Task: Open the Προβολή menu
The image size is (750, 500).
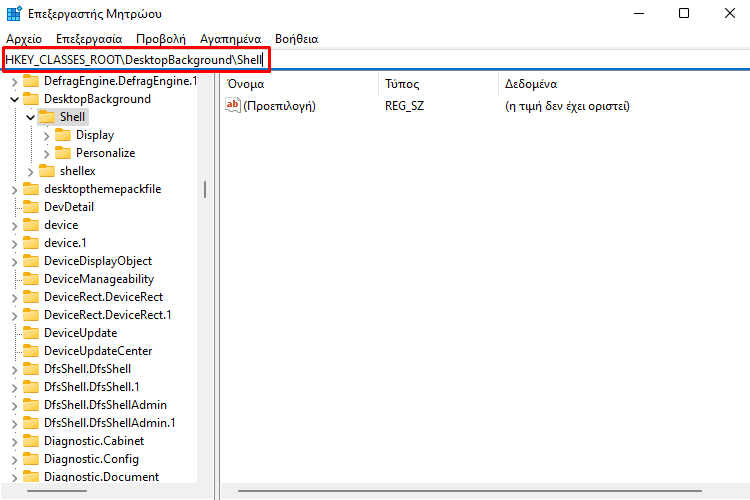Action: (161, 39)
